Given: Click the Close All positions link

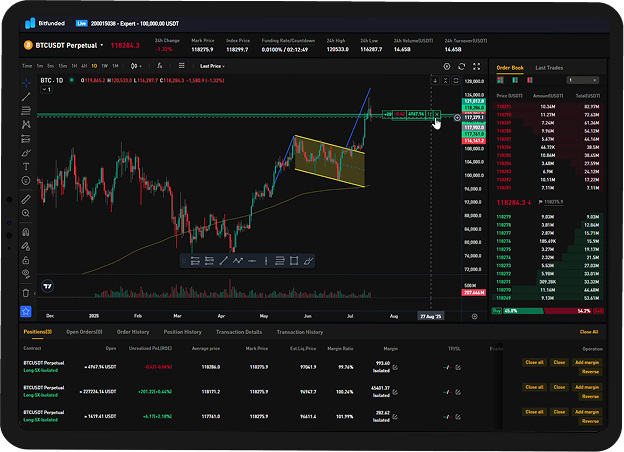Looking at the screenshot, I should 589,332.
